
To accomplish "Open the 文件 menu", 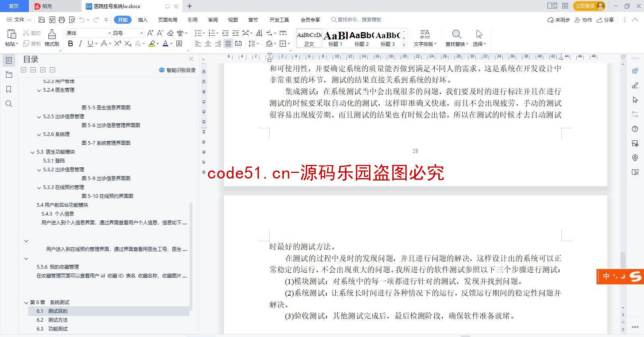I will 19,20.
